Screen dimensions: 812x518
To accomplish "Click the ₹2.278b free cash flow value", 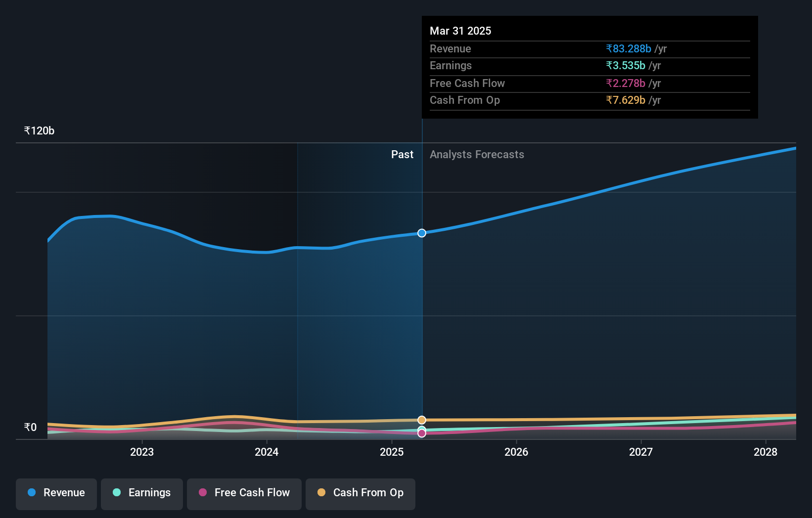I will (626, 83).
